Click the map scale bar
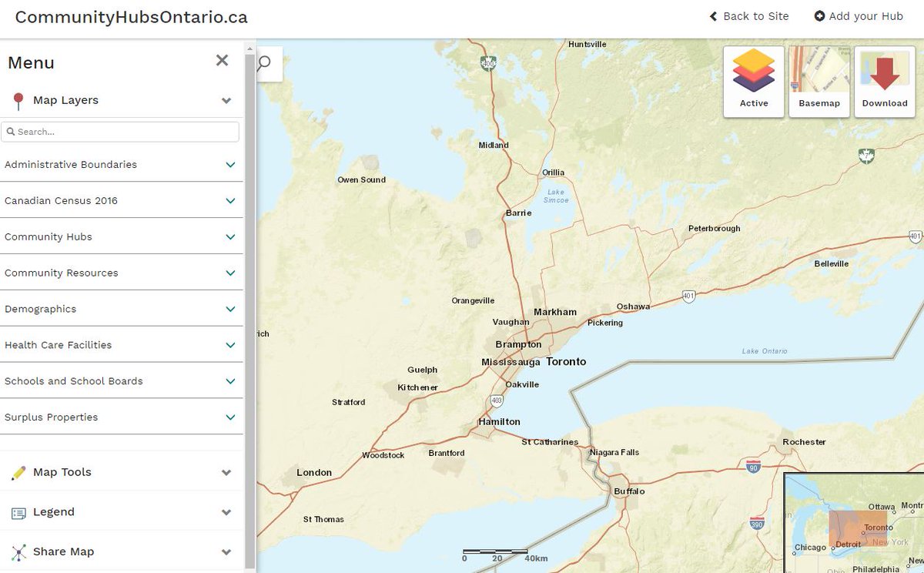Image resolution: width=924 pixels, height=573 pixels. 505,555
